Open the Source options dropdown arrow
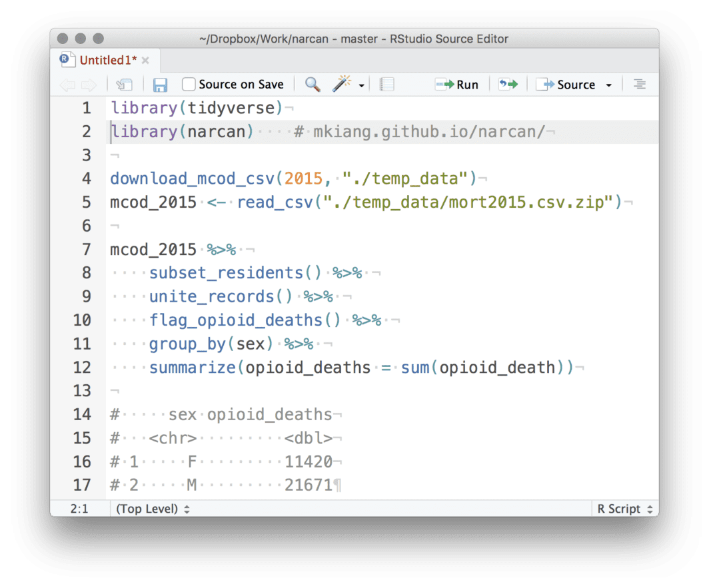This screenshot has width=709, height=588. 608,85
